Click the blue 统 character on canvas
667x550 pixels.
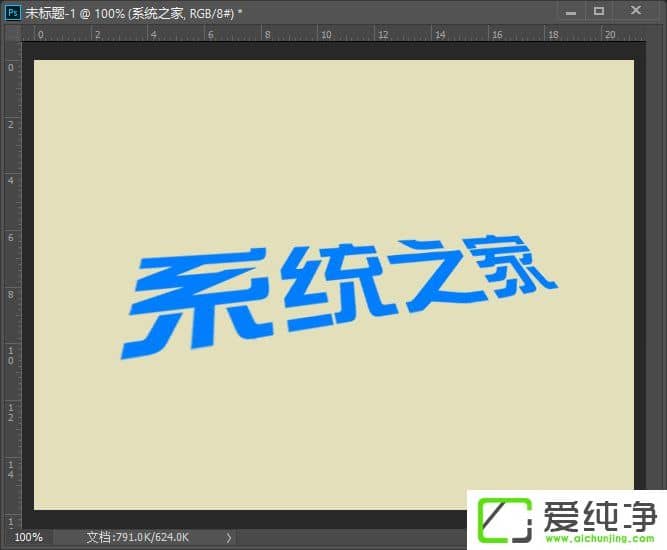pos(327,287)
